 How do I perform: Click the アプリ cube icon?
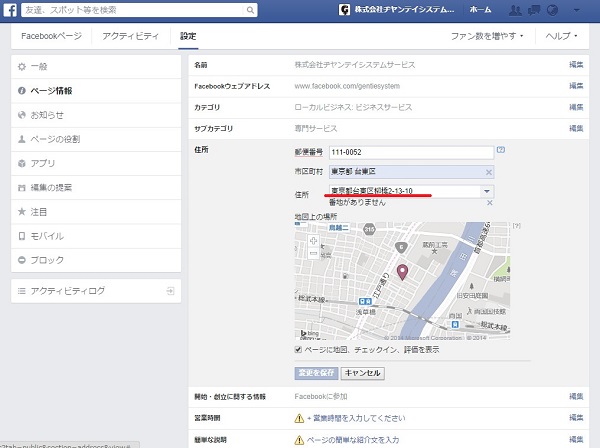tap(22, 163)
